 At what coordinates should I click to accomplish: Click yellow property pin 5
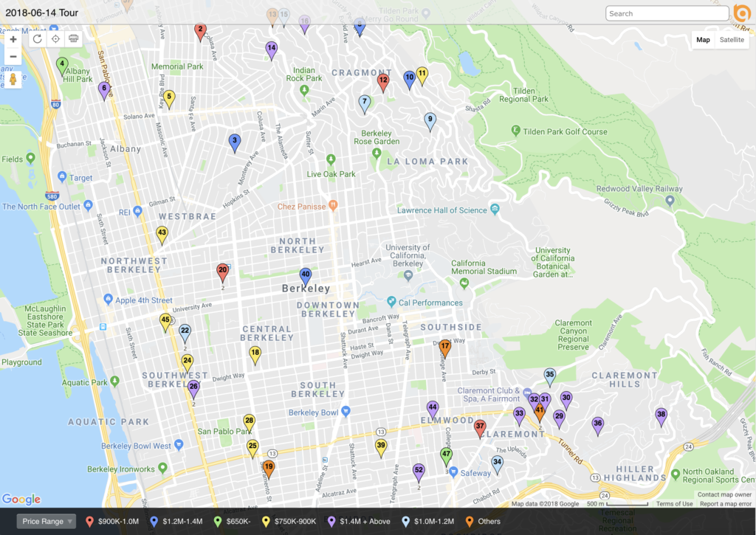169,98
